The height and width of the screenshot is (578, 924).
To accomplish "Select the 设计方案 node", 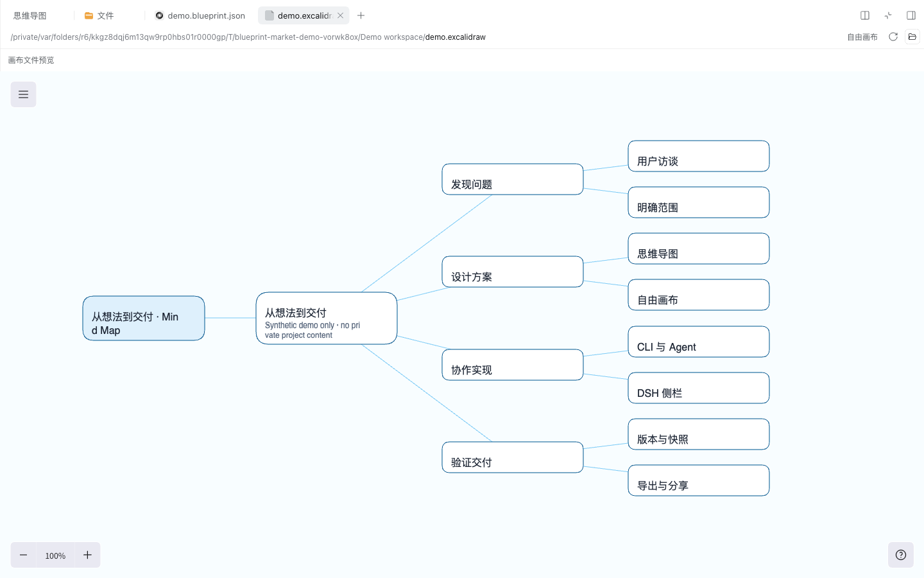I will point(513,272).
